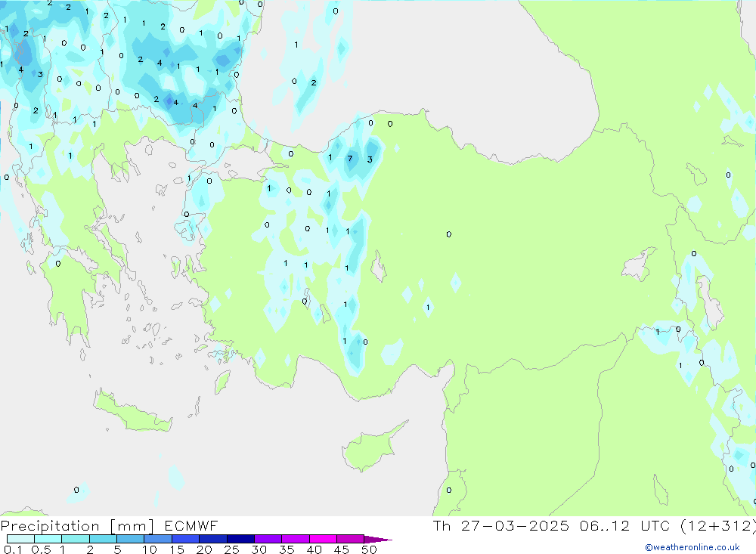Click legend scale label '0.5'
The width and height of the screenshot is (756, 554).
pyautogui.click(x=41, y=549)
